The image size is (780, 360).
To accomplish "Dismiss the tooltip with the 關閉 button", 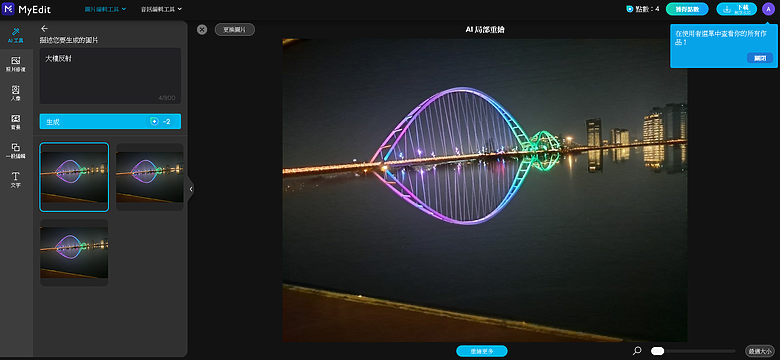I will point(760,58).
